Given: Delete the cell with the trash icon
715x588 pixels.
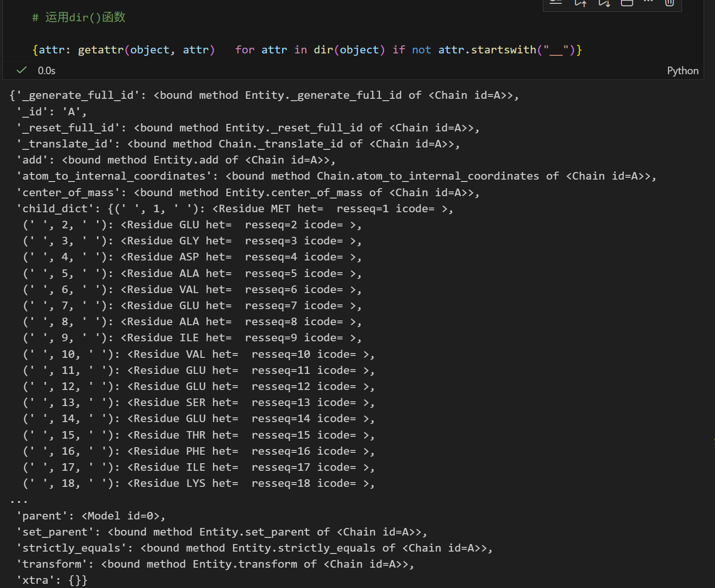Looking at the screenshot, I should click(x=669, y=3).
